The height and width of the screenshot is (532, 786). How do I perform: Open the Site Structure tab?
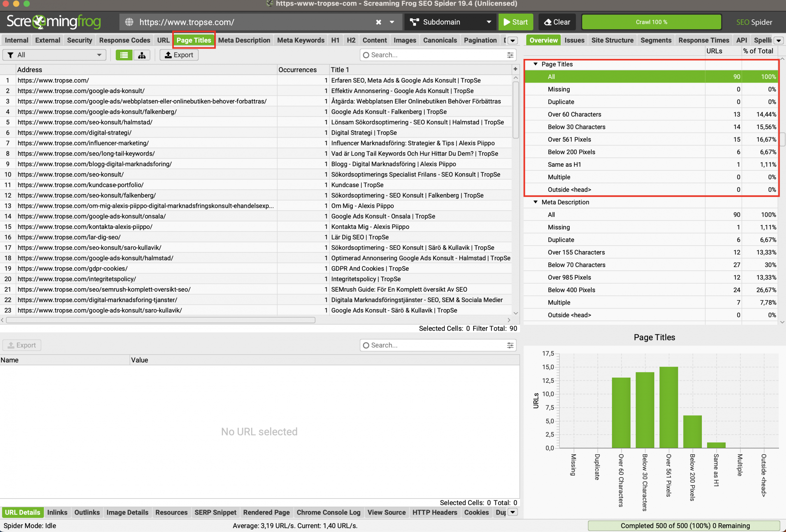coord(612,40)
